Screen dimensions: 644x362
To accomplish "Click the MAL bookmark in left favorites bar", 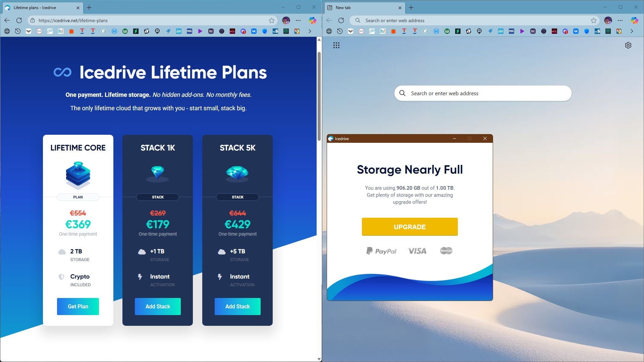I will (x=190, y=31).
